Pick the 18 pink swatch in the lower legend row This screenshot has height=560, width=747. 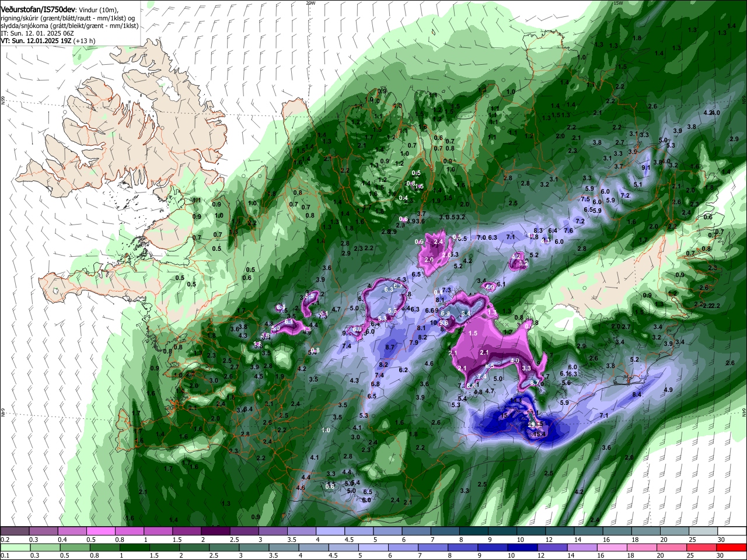coord(643,547)
